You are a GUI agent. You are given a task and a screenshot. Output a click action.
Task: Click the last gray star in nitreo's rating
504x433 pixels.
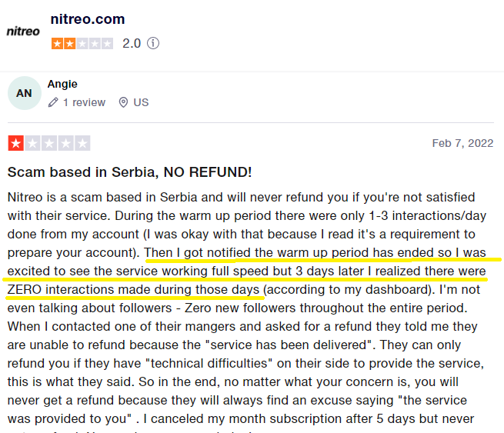[107, 43]
